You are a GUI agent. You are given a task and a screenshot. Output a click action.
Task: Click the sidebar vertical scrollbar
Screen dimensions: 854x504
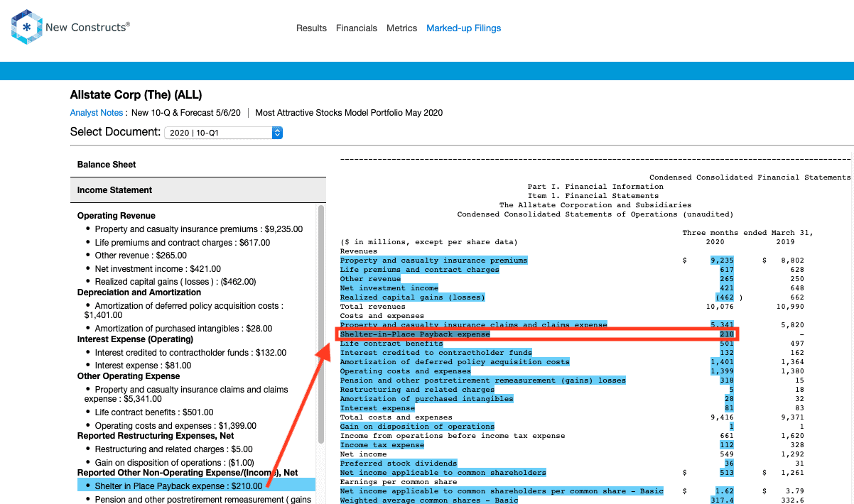pos(320,324)
